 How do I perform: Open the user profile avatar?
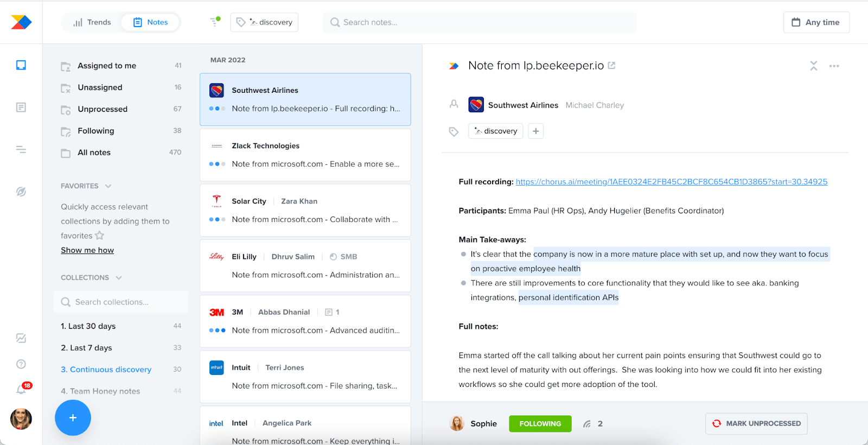[x=21, y=419]
